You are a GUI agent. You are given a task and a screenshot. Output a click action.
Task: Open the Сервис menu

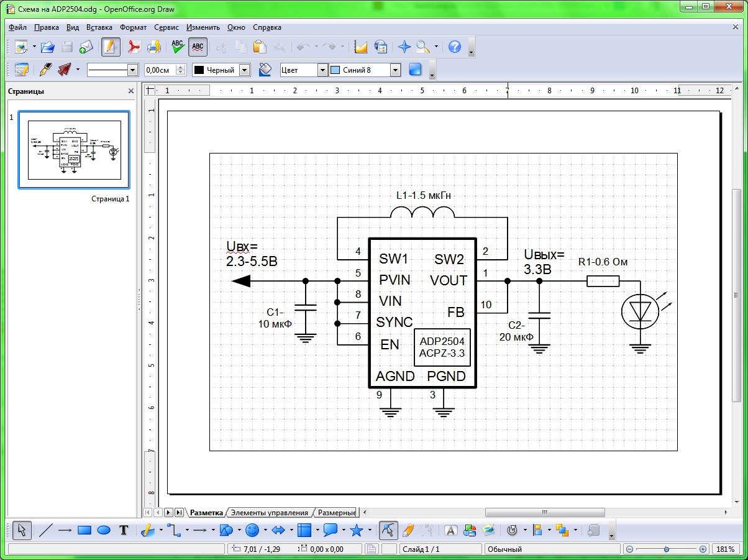pos(166,27)
